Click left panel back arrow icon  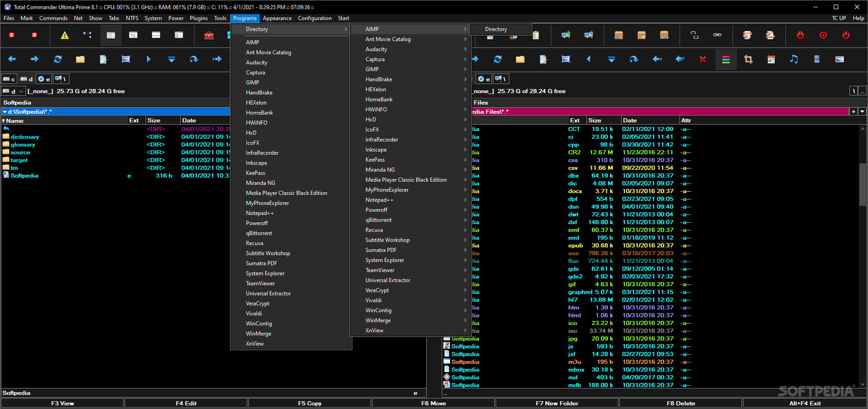point(12,59)
